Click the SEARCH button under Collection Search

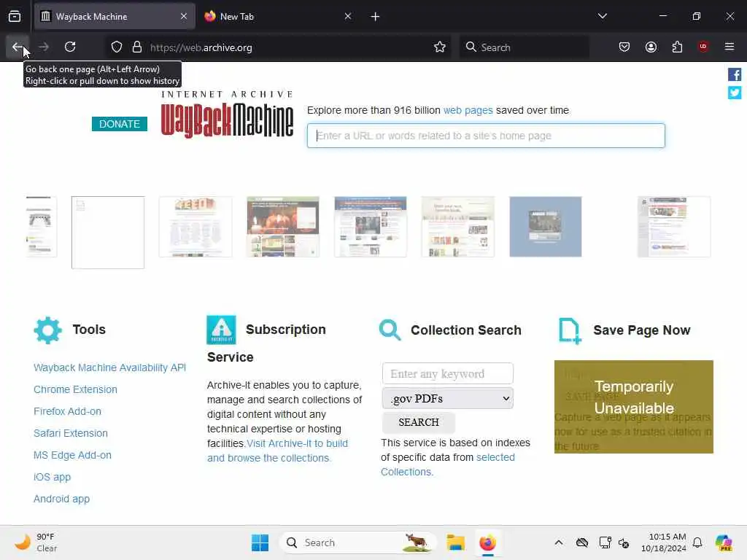(418, 422)
